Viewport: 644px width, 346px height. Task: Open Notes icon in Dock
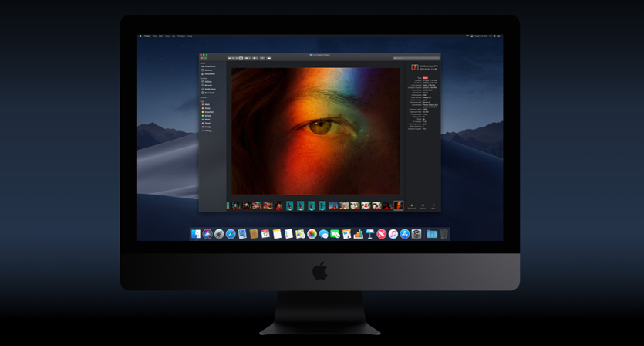click(x=277, y=234)
